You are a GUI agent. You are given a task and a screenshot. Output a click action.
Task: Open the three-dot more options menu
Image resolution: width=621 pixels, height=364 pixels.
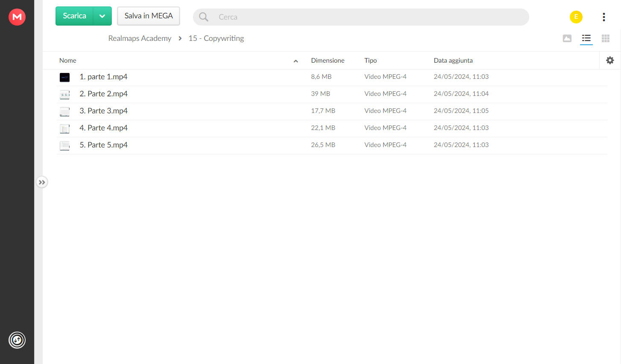pyautogui.click(x=604, y=17)
